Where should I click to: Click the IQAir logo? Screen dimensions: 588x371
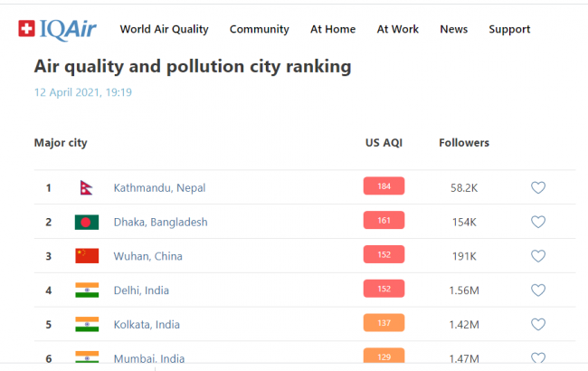tap(58, 29)
